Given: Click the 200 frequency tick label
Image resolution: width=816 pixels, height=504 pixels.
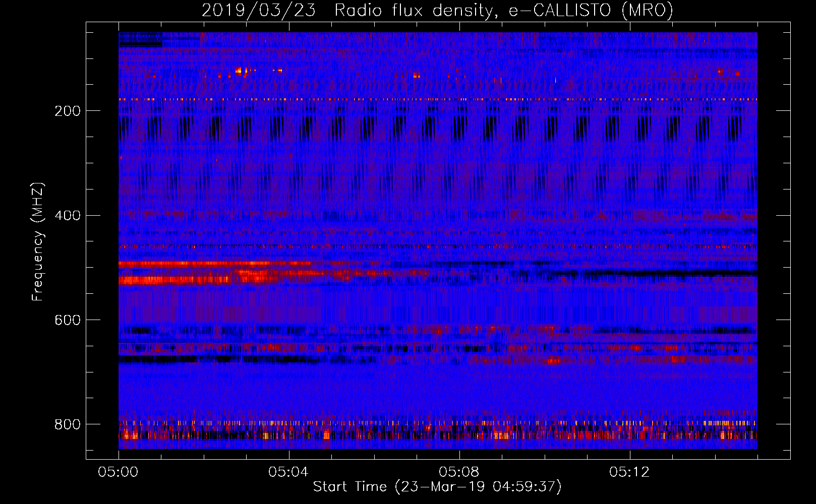Looking at the screenshot, I should point(68,111).
